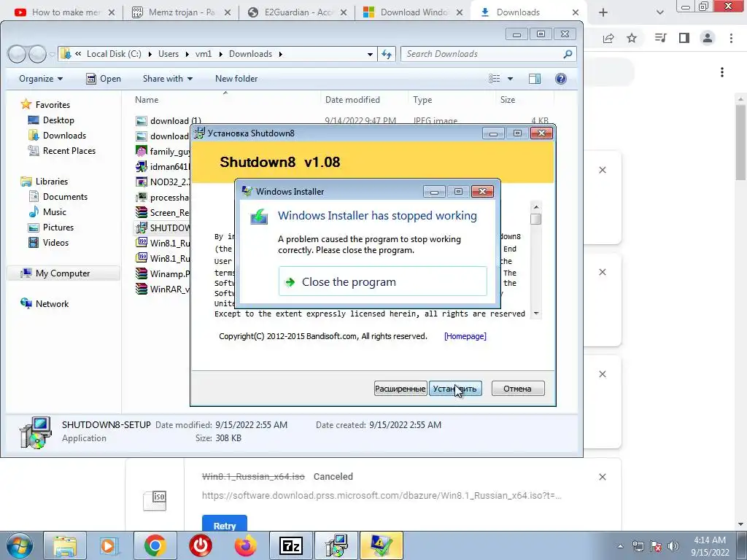Screen dimensions: 747x560
Task: Open Share with dropdown in Explorer
Action: tap(167, 79)
